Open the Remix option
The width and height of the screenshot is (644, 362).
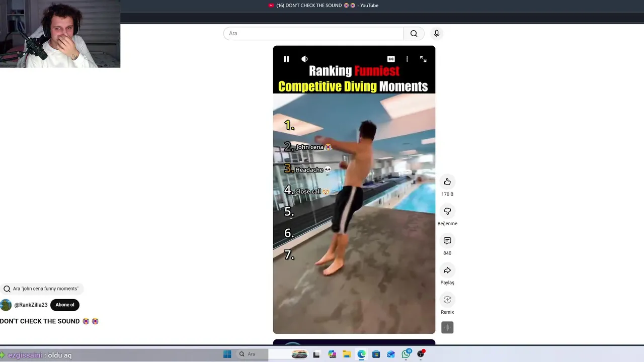(447, 300)
